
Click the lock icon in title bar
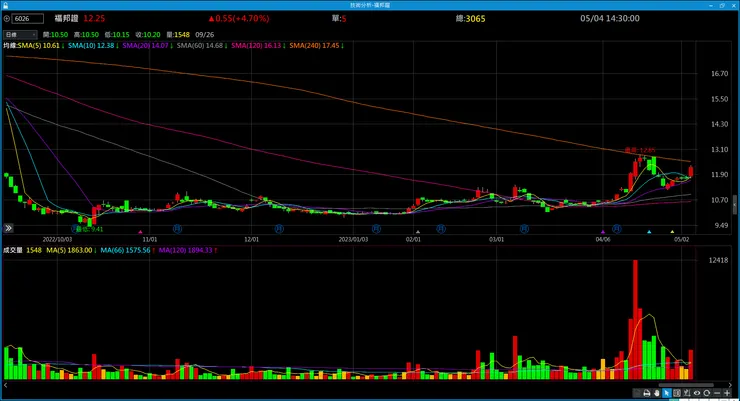point(5,5)
